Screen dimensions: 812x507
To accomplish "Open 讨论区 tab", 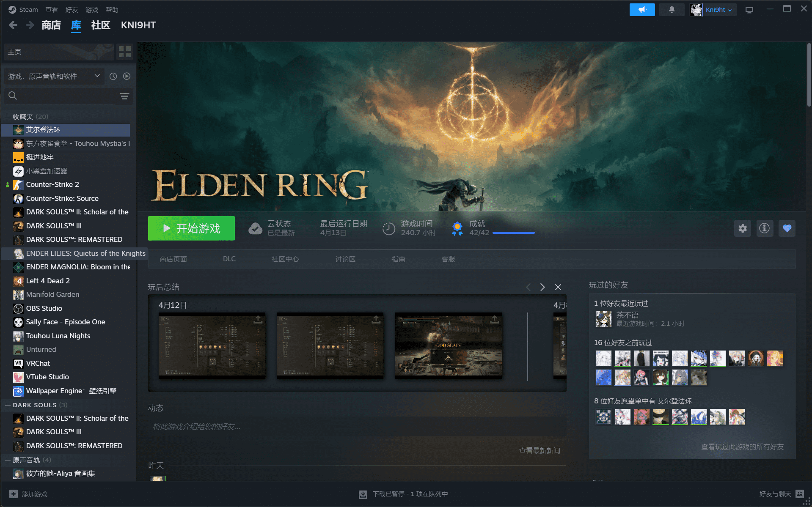I will click(345, 259).
